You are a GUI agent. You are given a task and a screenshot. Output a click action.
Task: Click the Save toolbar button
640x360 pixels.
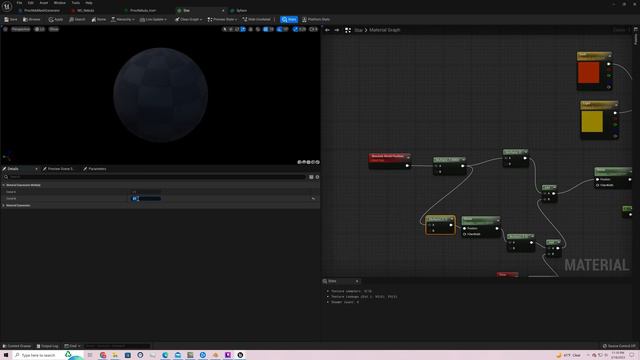coord(11,20)
